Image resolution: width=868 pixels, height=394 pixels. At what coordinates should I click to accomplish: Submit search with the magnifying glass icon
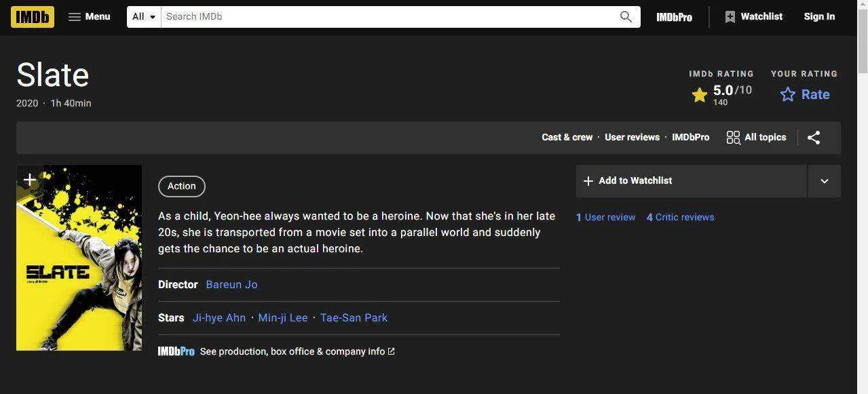pyautogui.click(x=626, y=17)
